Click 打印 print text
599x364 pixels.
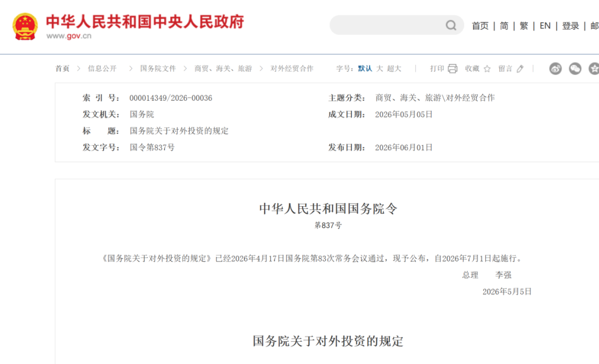(x=436, y=69)
